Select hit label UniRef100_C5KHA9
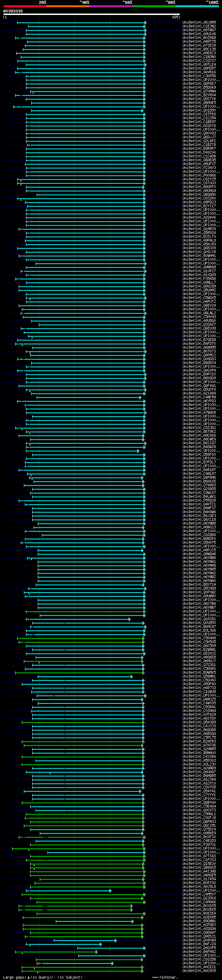 point(199,638)
